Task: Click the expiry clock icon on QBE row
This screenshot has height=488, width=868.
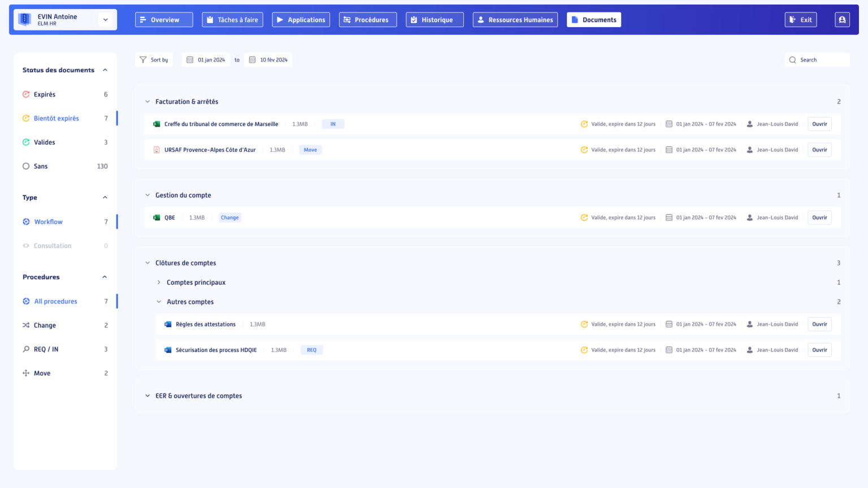Action: coord(584,217)
